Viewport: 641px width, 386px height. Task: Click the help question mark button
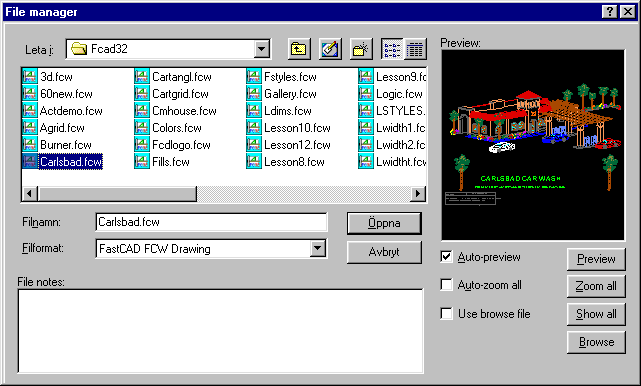tap(609, 11)
